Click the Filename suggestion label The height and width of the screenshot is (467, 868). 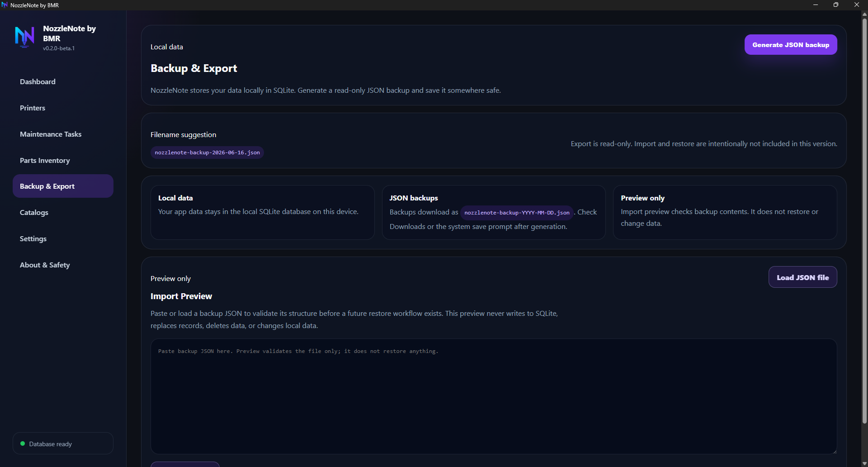[183, 135]
